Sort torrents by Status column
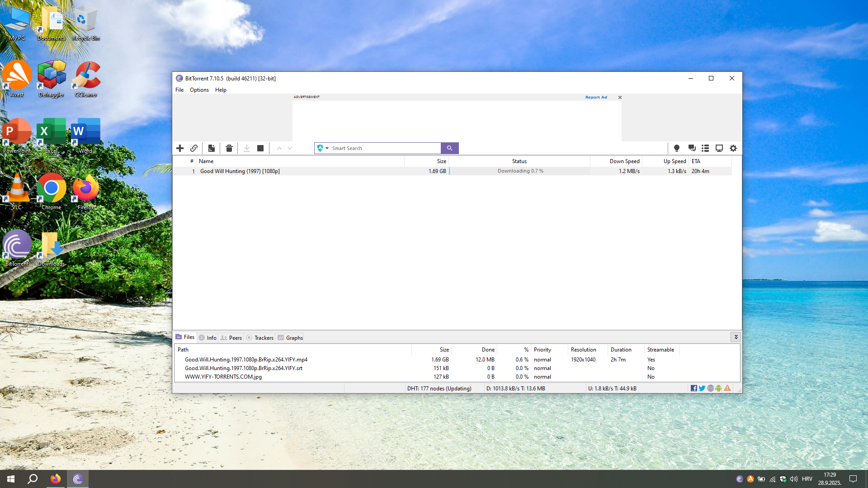868x488 pixels. pos(519,161)
